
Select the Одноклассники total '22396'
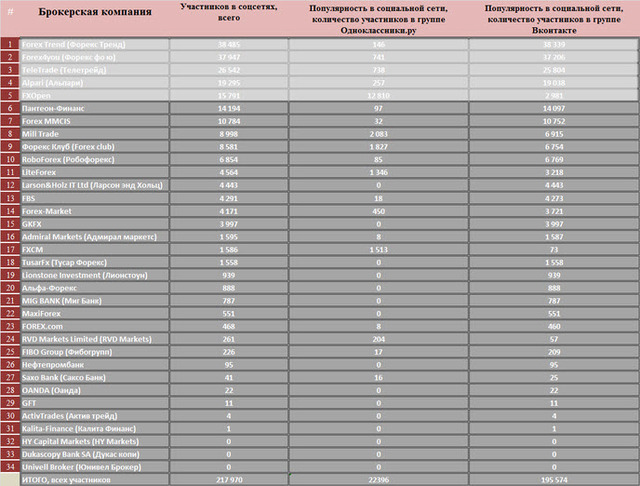(x=378, y=480)
